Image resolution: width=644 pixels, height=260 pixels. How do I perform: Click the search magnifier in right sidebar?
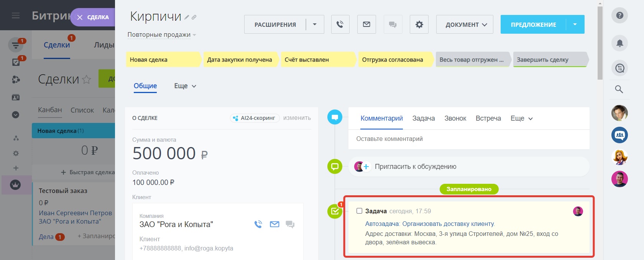[x=619, y=89]
